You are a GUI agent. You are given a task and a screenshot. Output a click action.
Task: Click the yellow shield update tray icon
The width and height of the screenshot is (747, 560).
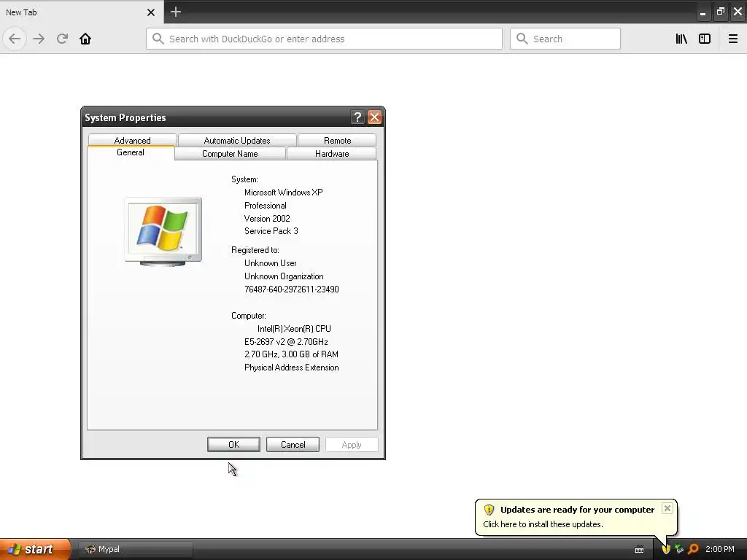[666, 549]
